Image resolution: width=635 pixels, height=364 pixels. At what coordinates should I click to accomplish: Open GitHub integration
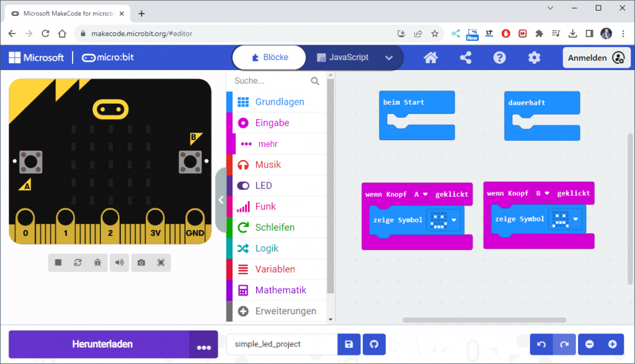pos(373,344)
